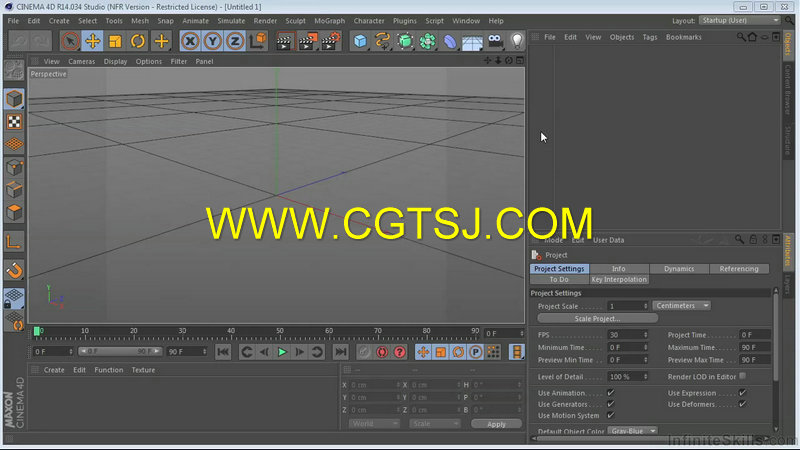The height and width of the screenshot is (450, 800).
Task: Jump to start of animation
Action: point(223,352)
